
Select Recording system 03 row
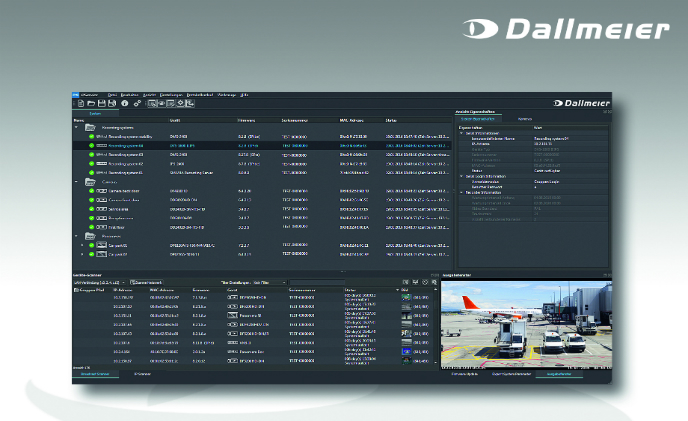point(262,155)
